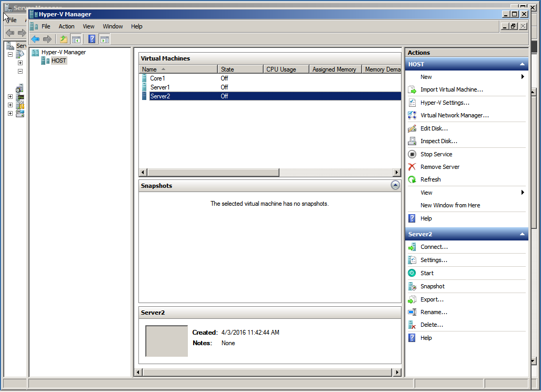The image size is (541, 392).
Task: Click Import Virtual Machine... action
Action: 452,90
